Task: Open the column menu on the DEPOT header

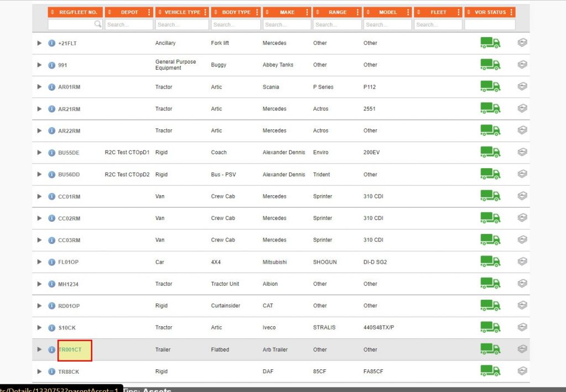Action: pos(149,12)
